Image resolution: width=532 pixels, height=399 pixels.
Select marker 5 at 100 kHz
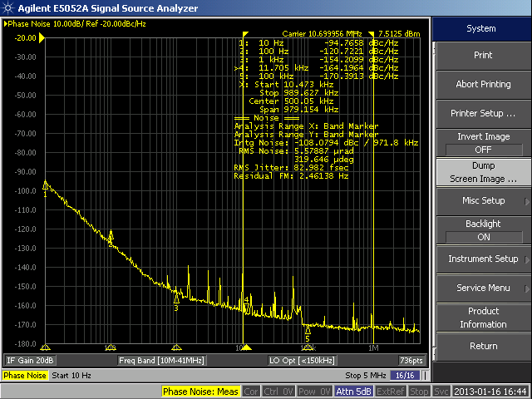click(x=308, y=329)
